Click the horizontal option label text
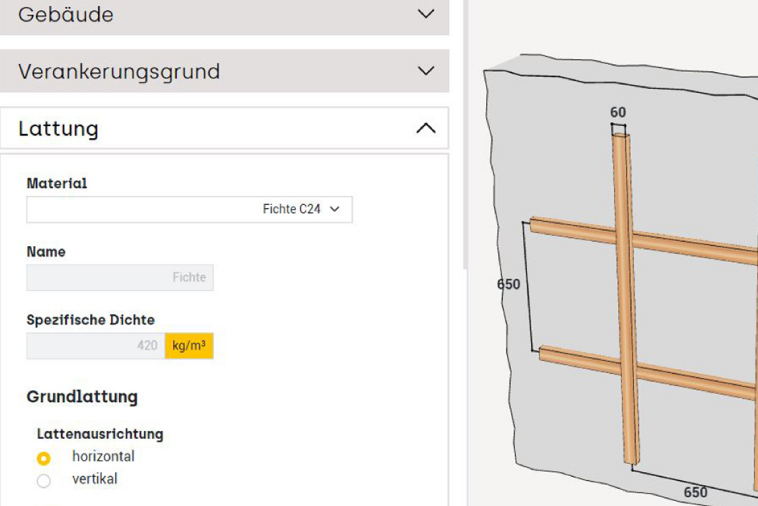This screenshot has height=506, width=758. click(x=103, y=456)
